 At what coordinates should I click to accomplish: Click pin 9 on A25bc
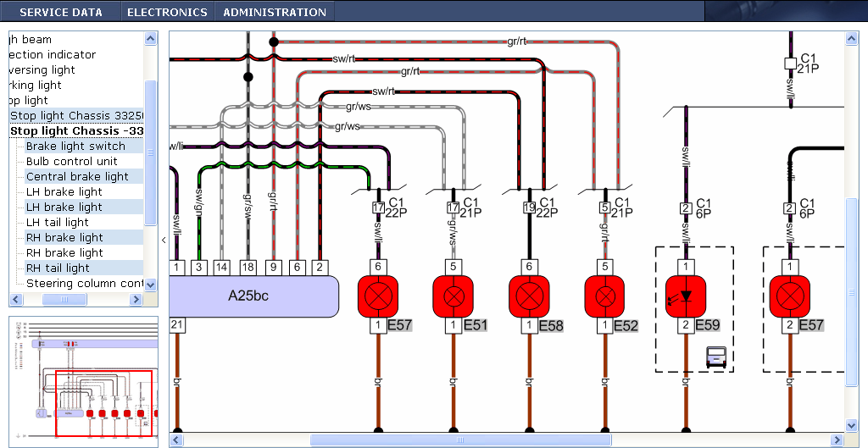(272, 267)
